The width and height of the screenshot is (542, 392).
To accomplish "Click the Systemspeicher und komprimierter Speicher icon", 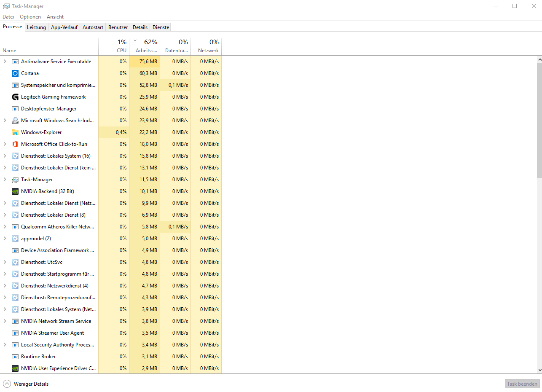I will tap(15, 85).
